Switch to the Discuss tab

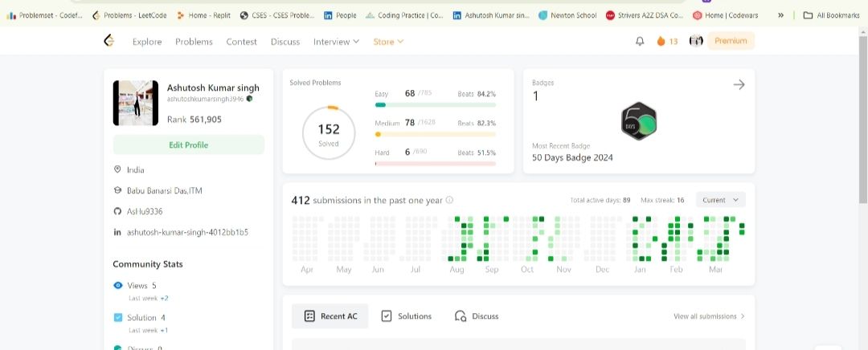(x=477, y=316)
